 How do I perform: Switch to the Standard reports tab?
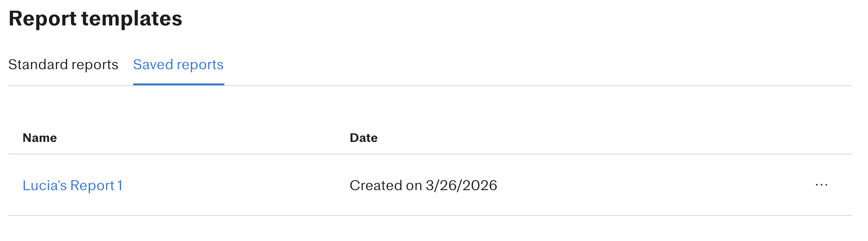pos(63,65)
